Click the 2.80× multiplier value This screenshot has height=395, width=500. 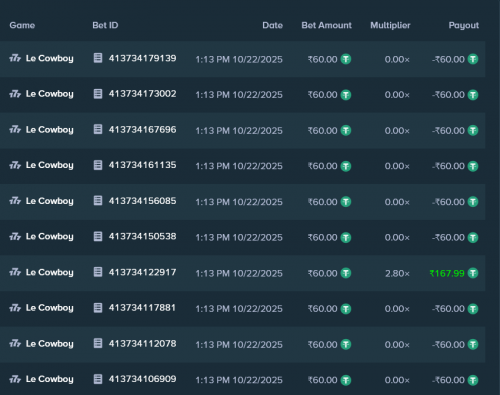[x=397, y=273]
